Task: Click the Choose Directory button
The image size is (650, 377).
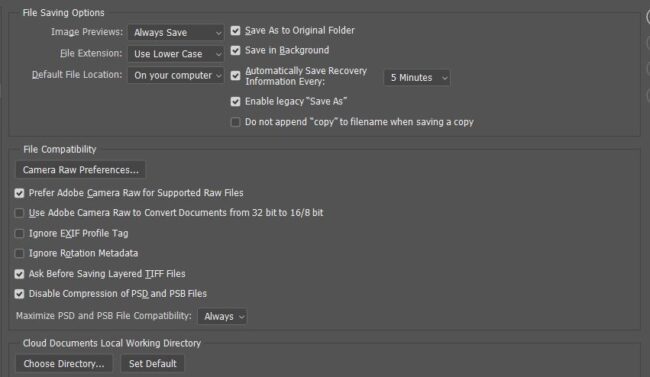Action: 64,364
